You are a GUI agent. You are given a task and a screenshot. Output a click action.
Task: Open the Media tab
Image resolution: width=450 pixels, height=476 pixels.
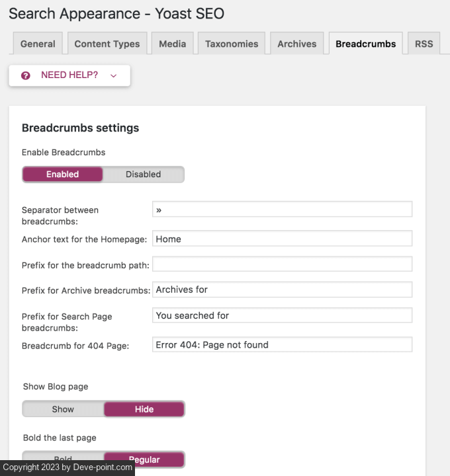172,44
